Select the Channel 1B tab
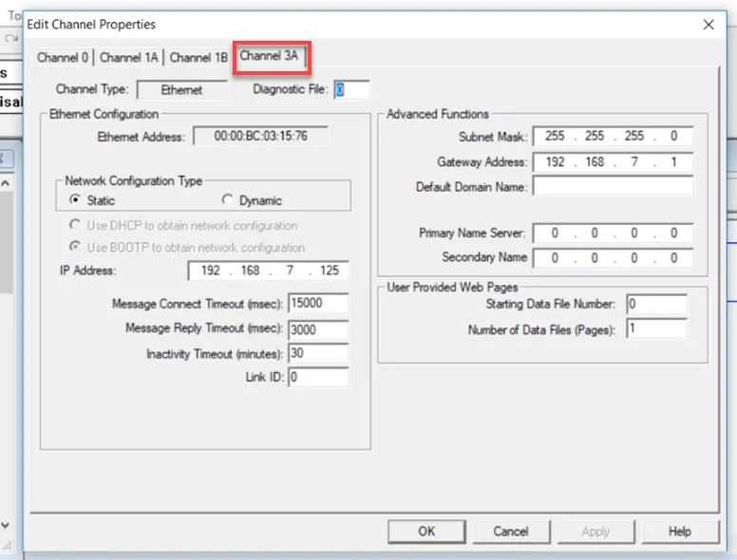 click(198, 58)
